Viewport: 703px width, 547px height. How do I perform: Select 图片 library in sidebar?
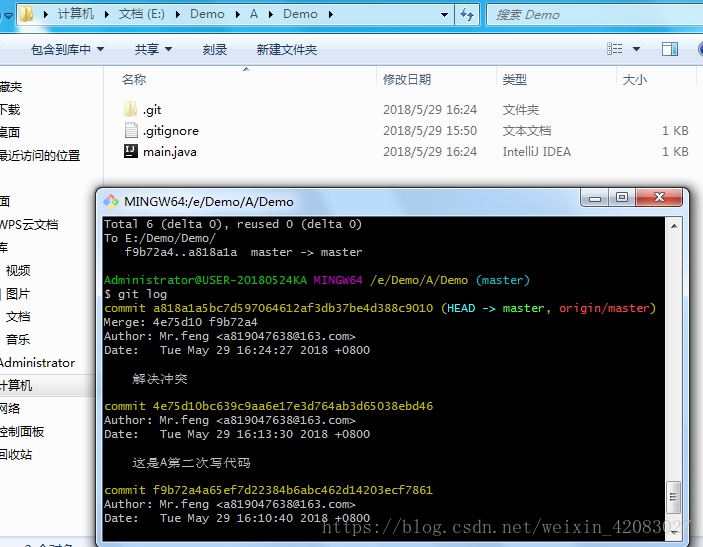point(18,294)
